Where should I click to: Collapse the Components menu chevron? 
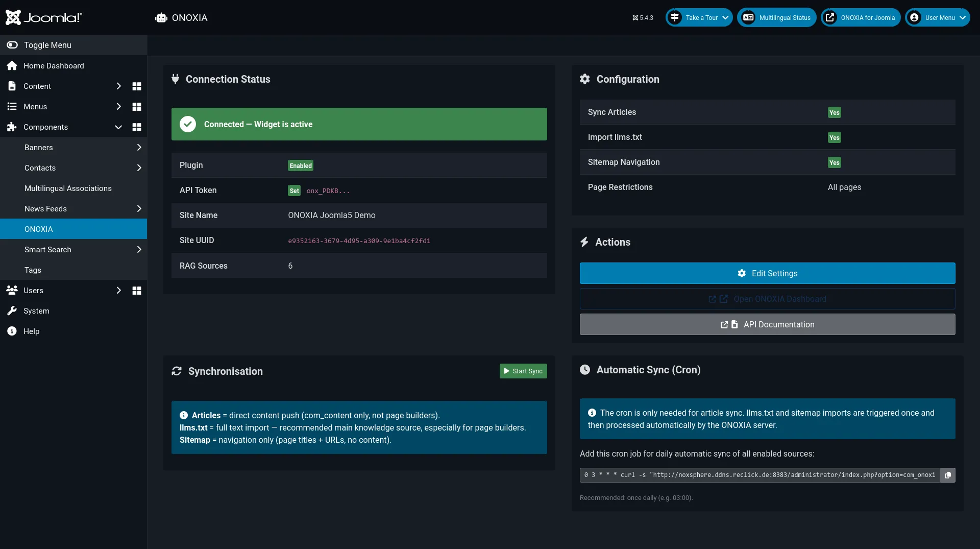point(118,127)
